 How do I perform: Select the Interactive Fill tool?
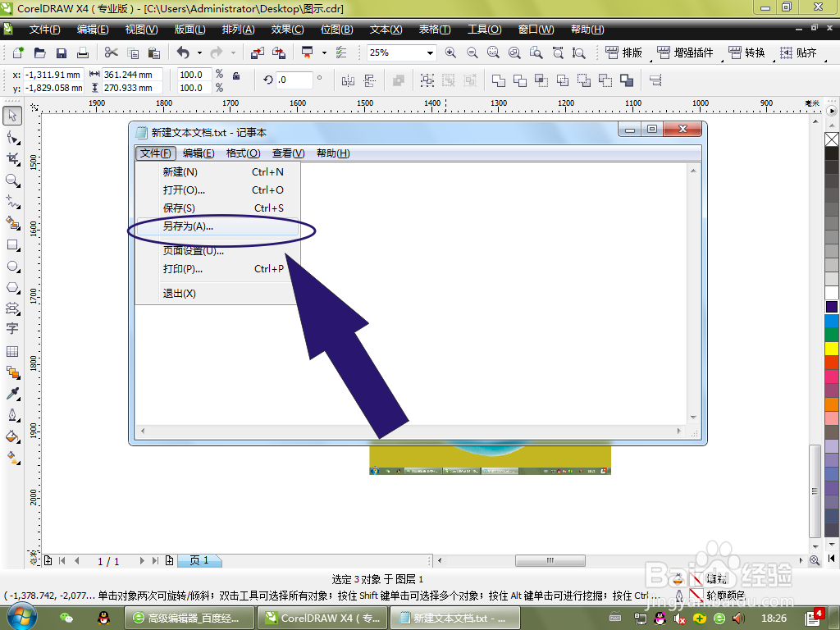[12, 458]
